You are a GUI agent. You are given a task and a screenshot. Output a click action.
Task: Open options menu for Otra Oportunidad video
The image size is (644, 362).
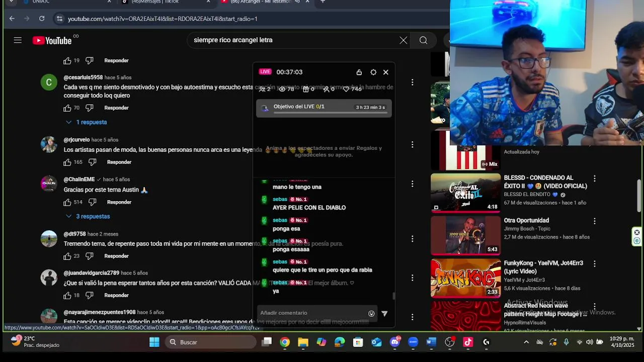[x=595, y=221]
